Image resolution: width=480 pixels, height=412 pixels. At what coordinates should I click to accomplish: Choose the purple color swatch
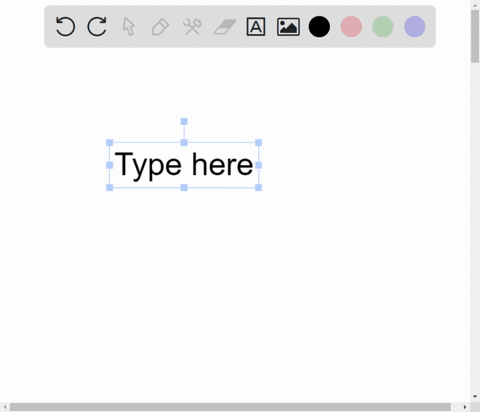click(x=415, y=26)
